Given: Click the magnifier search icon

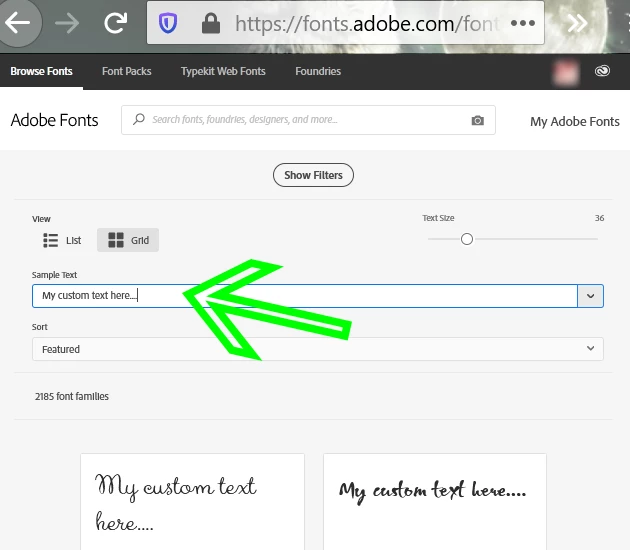Looking at the screenshot, I should click(x=139, y=119).
